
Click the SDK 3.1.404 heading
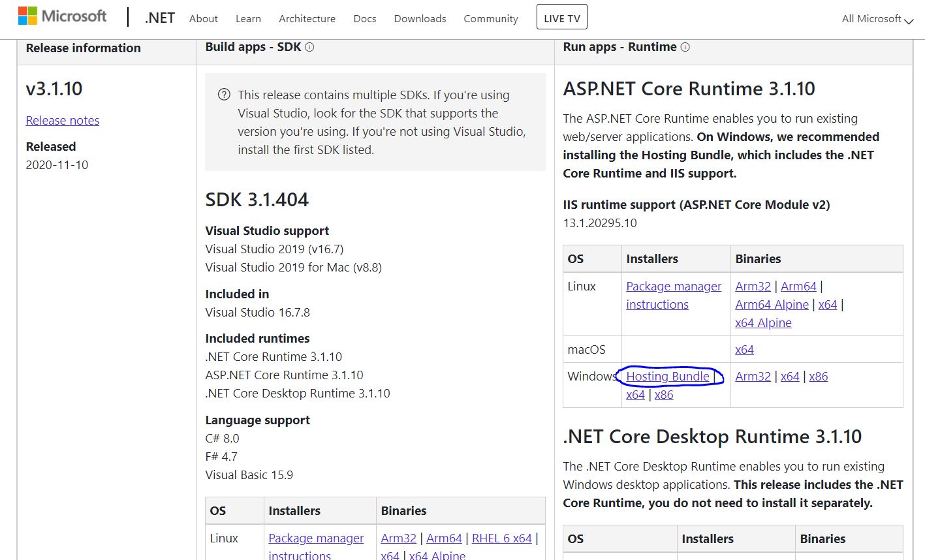pos(257,200)
